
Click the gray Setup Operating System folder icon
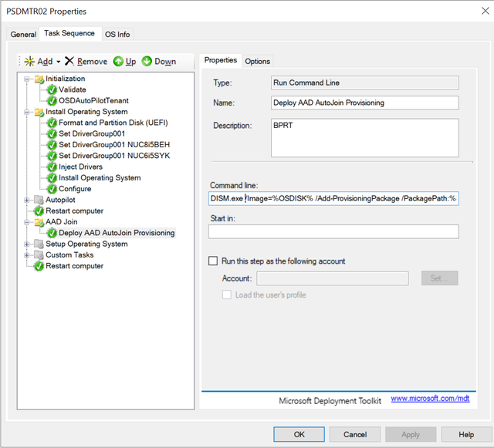coord(39,244)
